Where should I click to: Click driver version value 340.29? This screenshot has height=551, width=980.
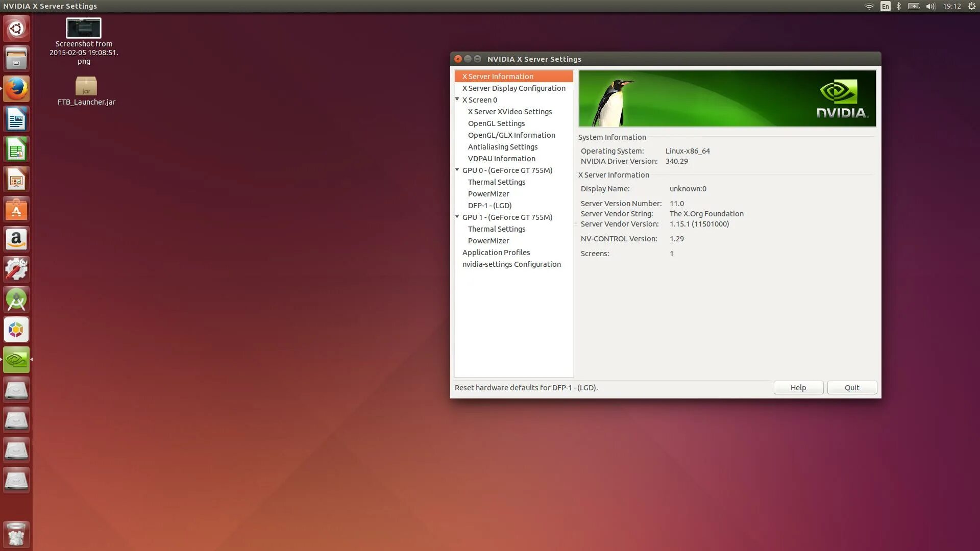[x=676, y=161]
